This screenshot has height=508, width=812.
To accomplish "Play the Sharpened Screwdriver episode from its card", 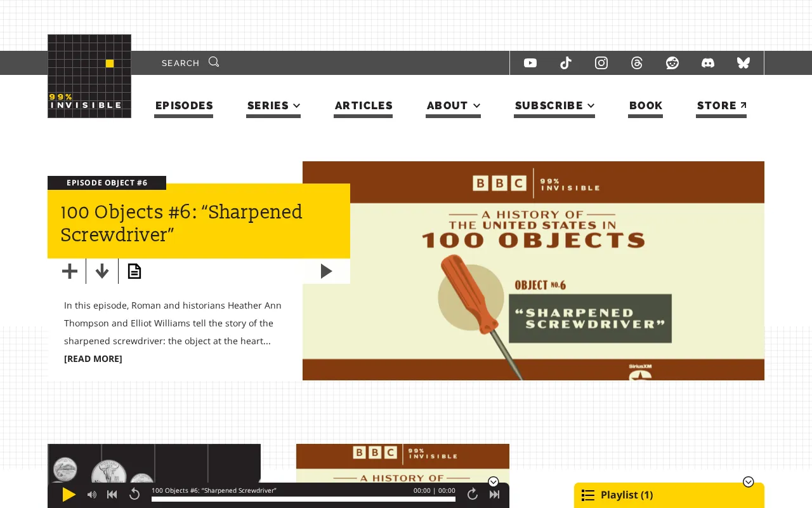I will tap(326, 271).
